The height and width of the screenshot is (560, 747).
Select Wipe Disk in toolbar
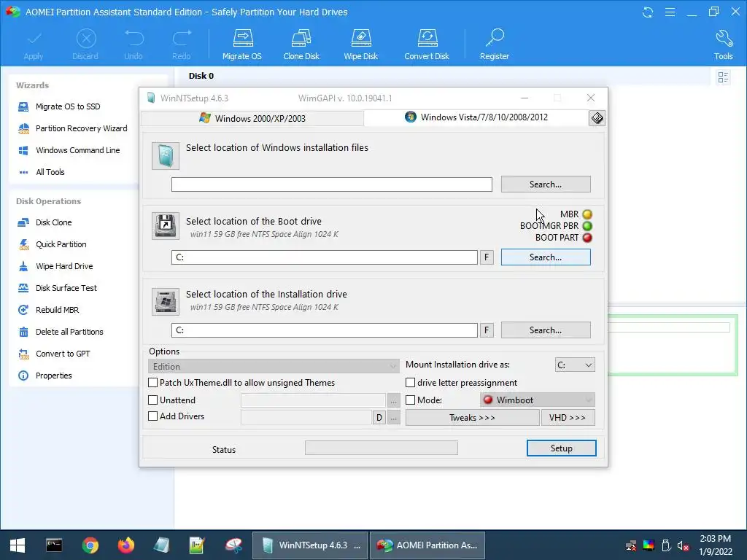(360, 44)
